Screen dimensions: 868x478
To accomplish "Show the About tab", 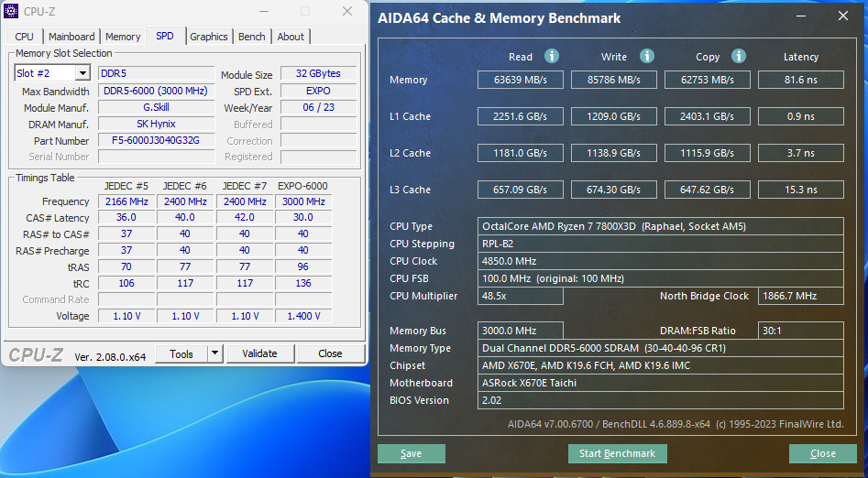I will click(291, 37).
